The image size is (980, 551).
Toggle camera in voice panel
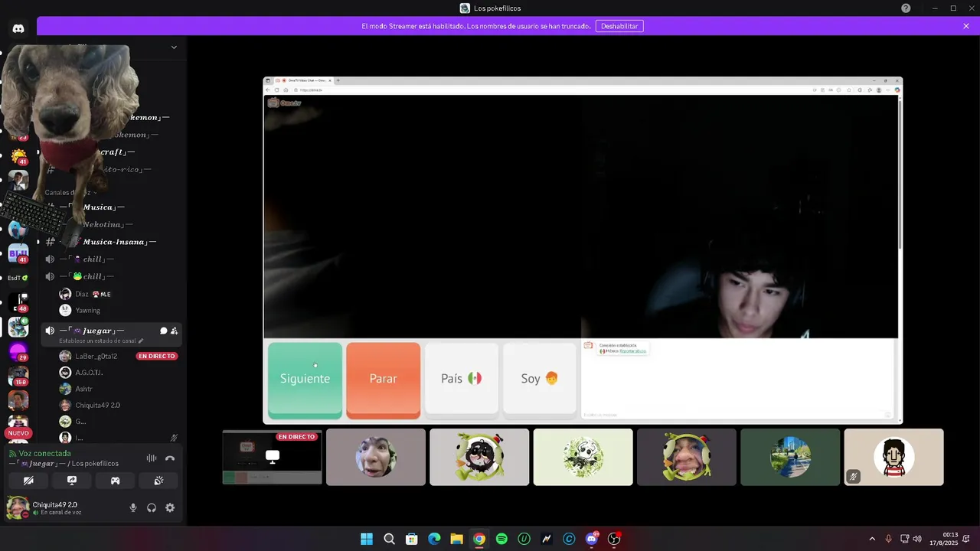click(x=28, y=481)
